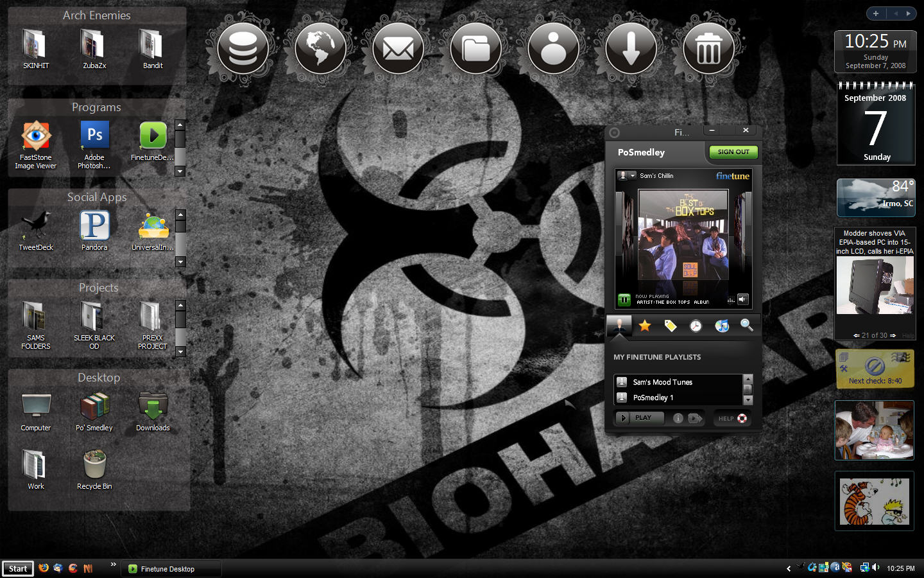Toggle the sidebar update-check gadget
This screenshot has width=924, height=578.
[875, 369]
